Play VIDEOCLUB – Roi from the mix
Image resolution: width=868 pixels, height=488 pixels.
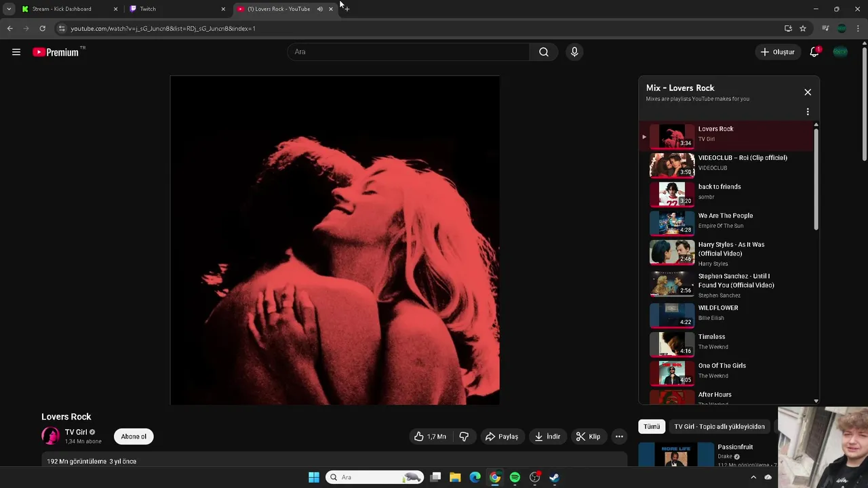(726, 165)
